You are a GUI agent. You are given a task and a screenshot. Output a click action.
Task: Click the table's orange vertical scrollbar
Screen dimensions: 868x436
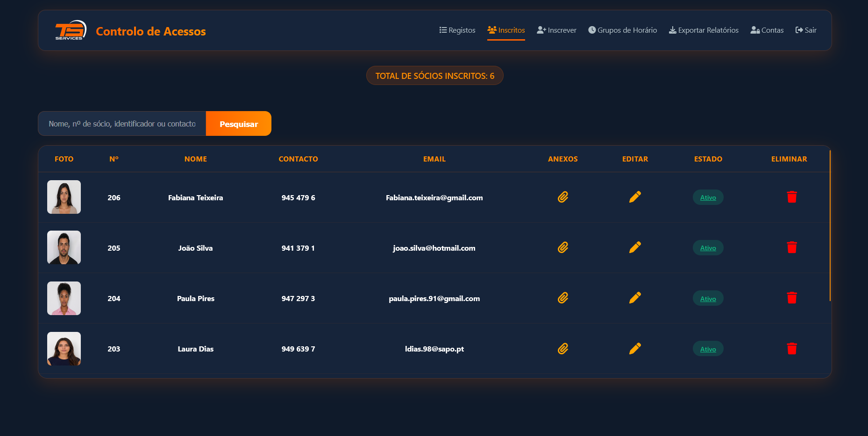830,226
